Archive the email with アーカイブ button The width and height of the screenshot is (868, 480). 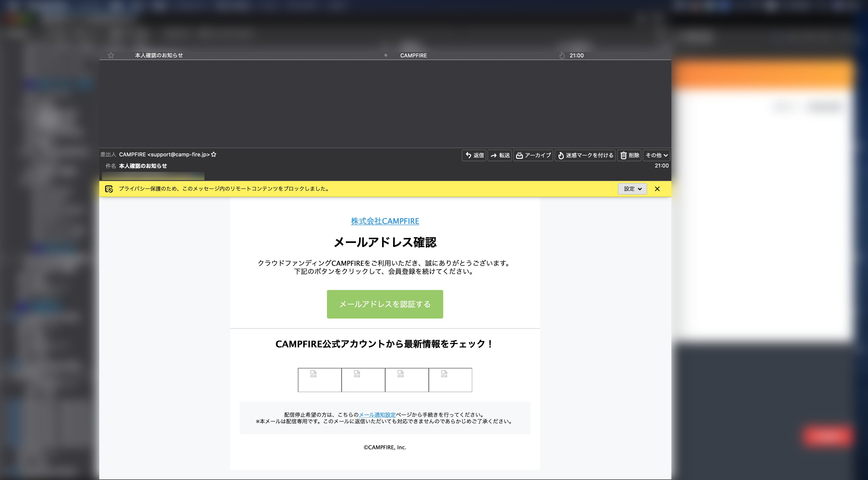click(x=533, y=155)
